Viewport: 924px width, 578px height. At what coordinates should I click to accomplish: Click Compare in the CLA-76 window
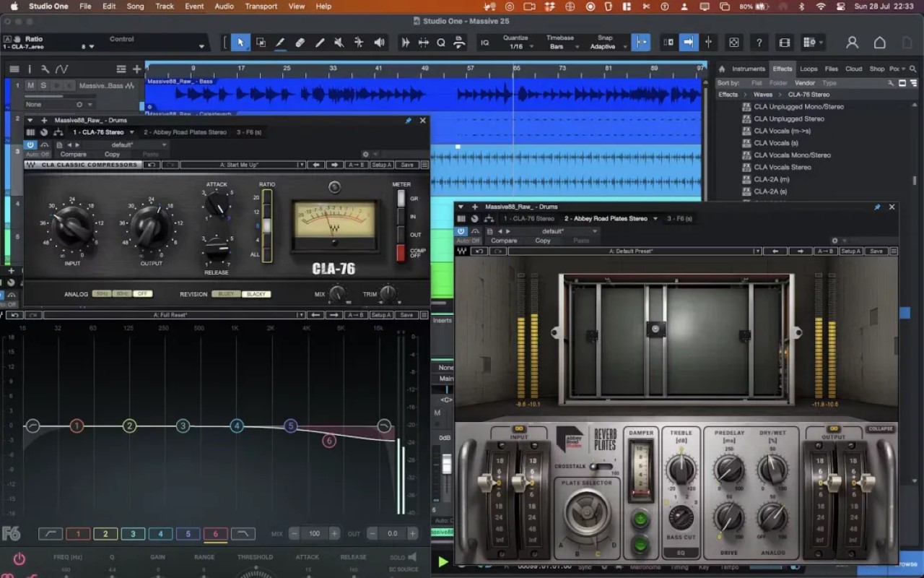click(x=73, y=154)
